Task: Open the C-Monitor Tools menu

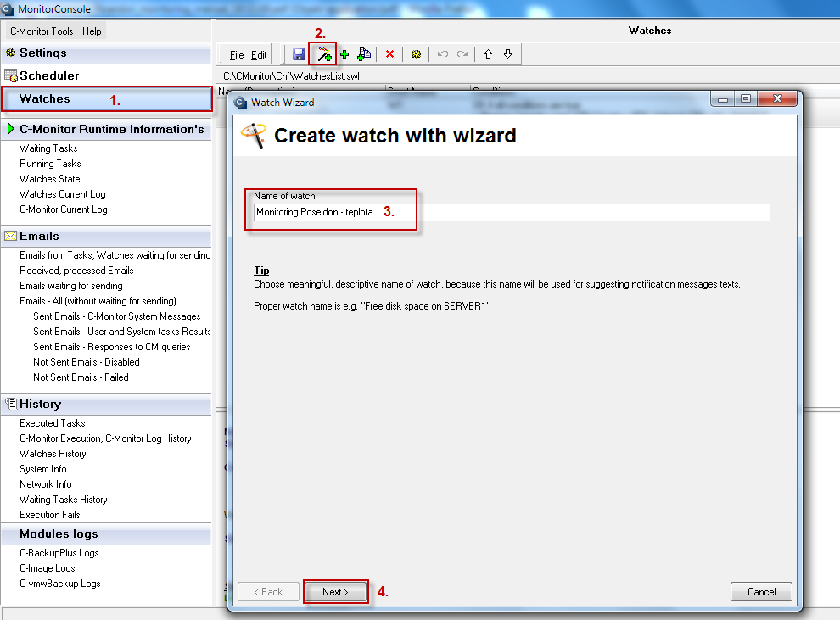Action: [x=42, y=31]
